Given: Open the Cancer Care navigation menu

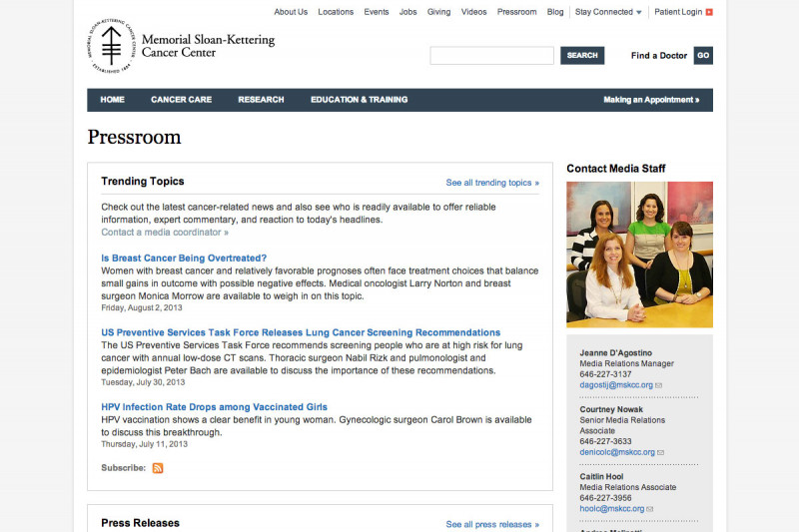Looking at the screenshot, I should click(x=181, y=100).
